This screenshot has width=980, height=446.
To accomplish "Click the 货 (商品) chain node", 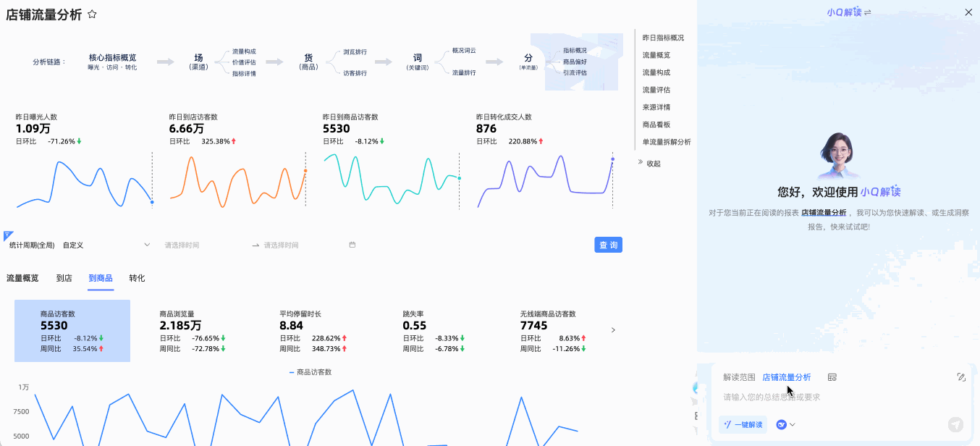I will pyautogui.click(x=308, y=62).
